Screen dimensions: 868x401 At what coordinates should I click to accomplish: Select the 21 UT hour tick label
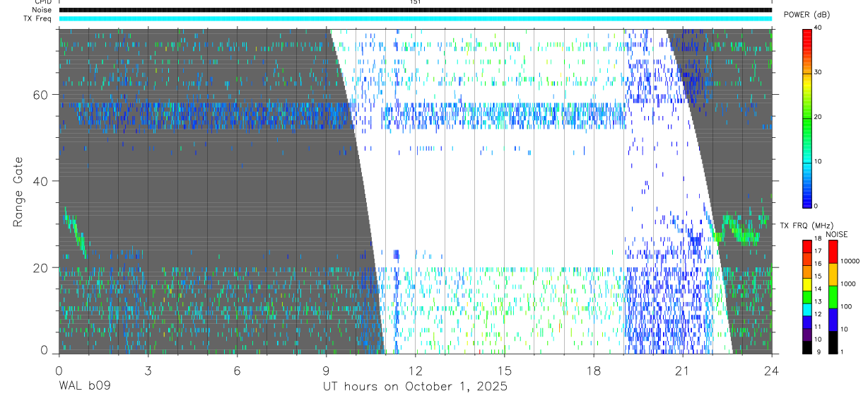[x=683, y=370]
